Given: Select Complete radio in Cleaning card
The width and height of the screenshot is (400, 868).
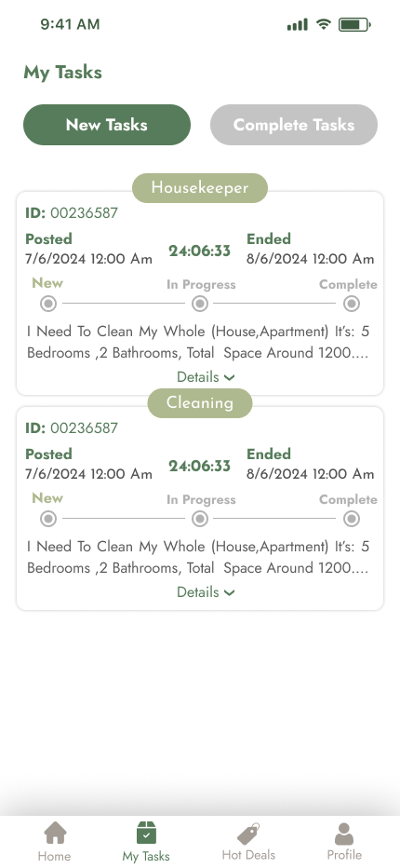Looking at the screenshot, I should coord(352,519).
